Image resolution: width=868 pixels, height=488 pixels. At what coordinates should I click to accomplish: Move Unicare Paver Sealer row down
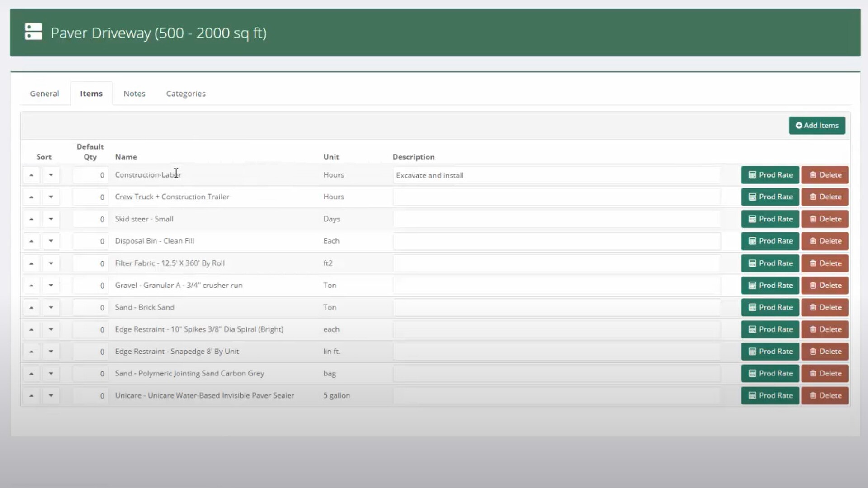pos(51,395)
